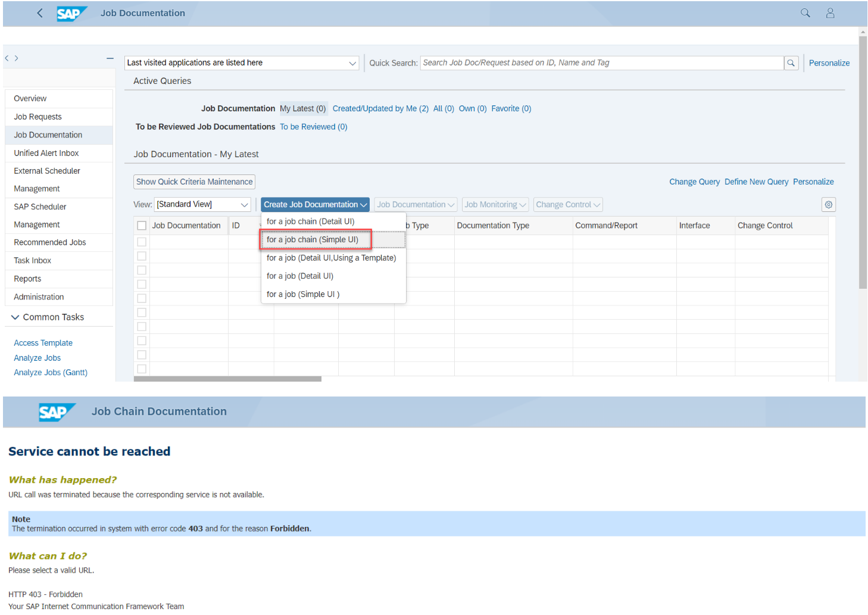Click Documentation Type column header
The height and width of the screenshot is (615, 868).
[x=513, y=226]
